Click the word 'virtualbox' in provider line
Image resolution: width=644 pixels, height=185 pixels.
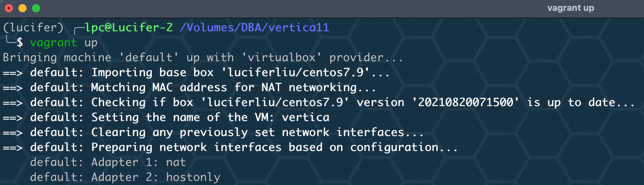coord(282,57)
